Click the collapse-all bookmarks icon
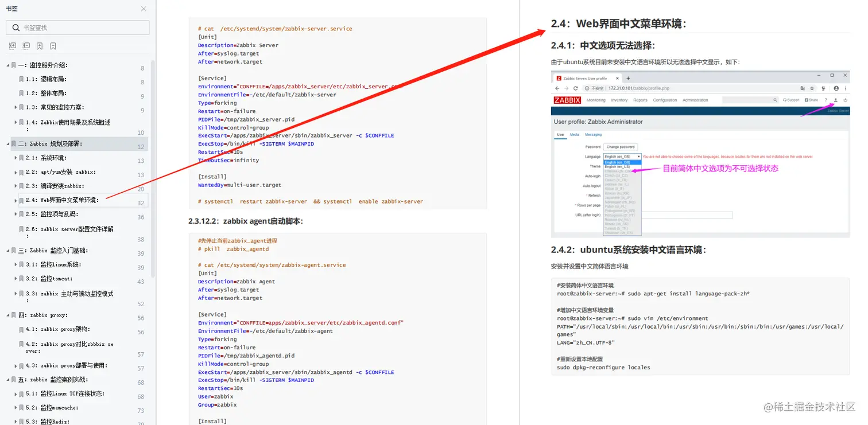Image resolution: width=868 pixels, height=425 pixels. point(26,46)
